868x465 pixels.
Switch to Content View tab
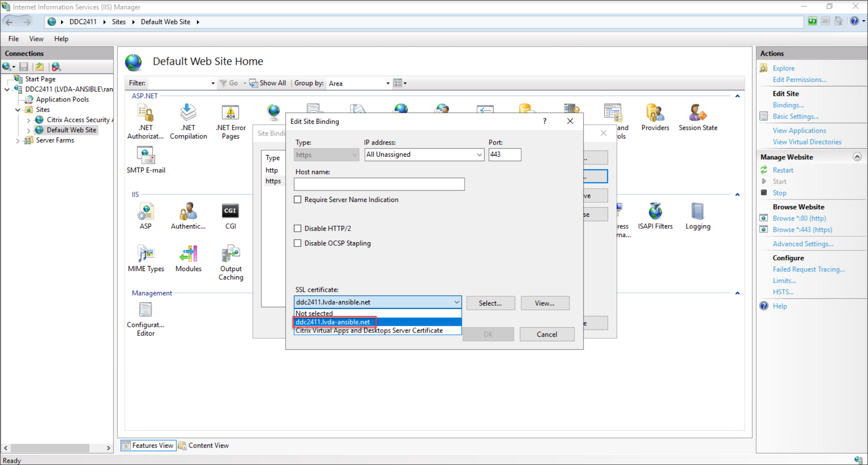(x=208, y=445)
